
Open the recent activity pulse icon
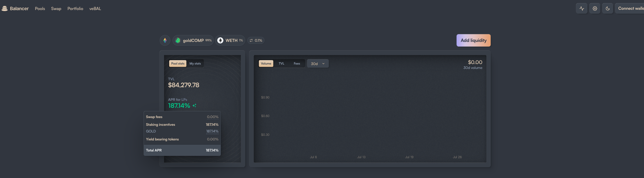[582, 8]
